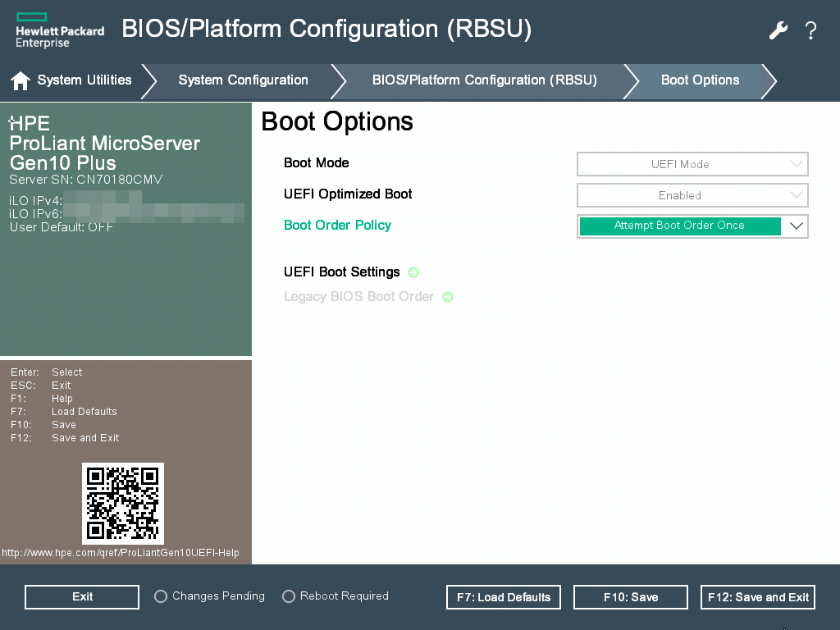Viewport: 840px width, 630px height.
Task: Click F12: Save and Exit button
Action: click(758, 597)
